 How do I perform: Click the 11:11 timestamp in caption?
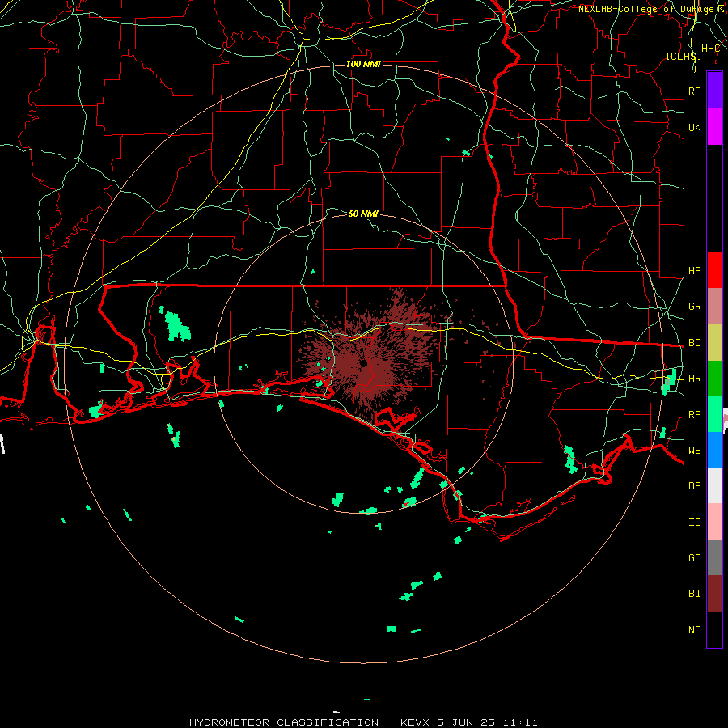coord(520,722)
